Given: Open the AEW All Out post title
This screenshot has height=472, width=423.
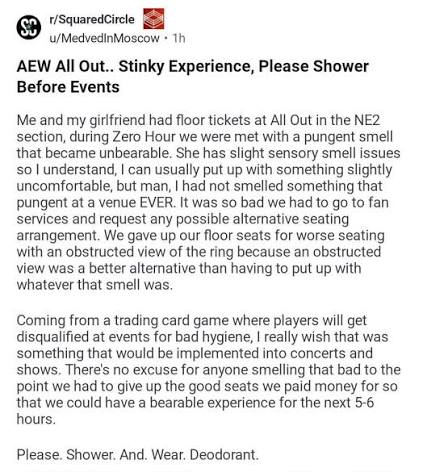Looking at the screenshot, I should (x=193, y=76).
